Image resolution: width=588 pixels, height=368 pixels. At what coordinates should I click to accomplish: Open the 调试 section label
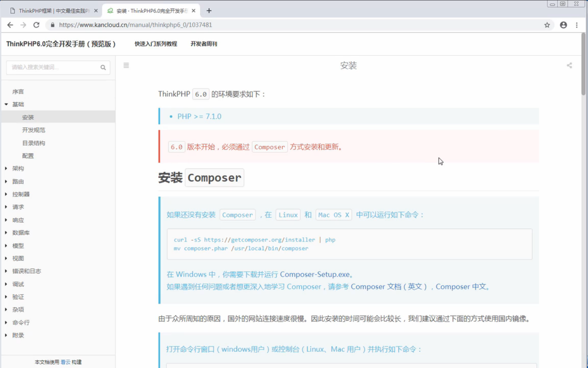click(18, 284)
